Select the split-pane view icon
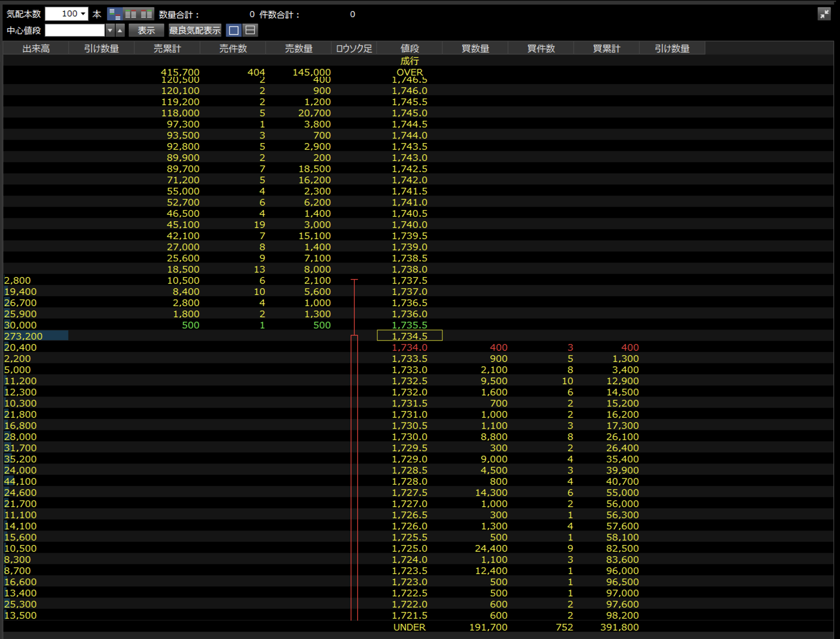The height and width of the screenshot is (639, 840). (x=250, y=30)
